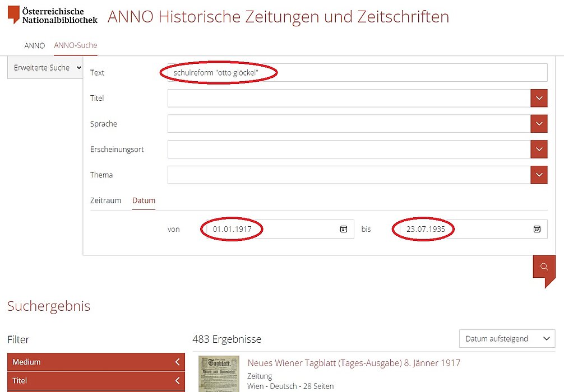The image size is (564, 392).
Task: Switch to the ANNO tab
Action: tap(35, 45)
